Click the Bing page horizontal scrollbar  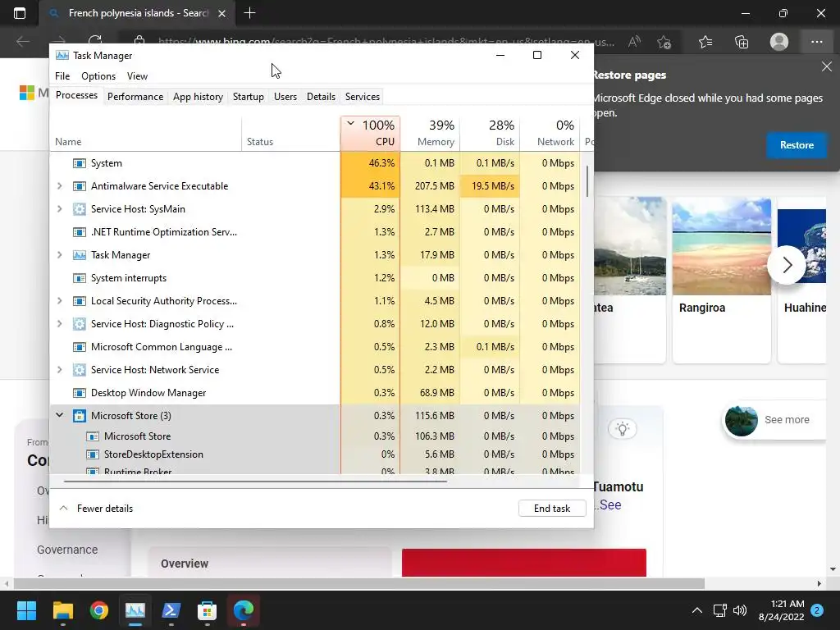[359, 583]
